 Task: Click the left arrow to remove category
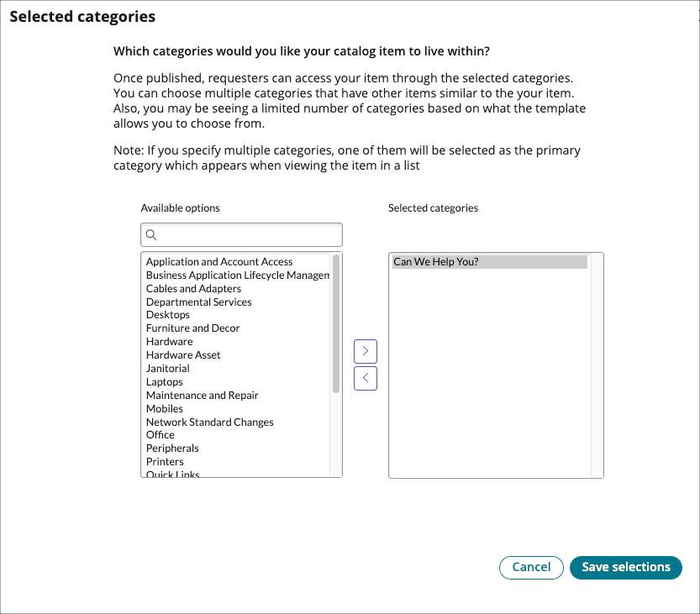tap(365, 378)
